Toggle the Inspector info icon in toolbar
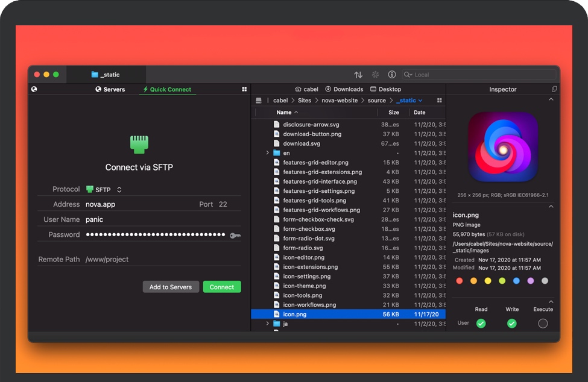 pos(392,75)
